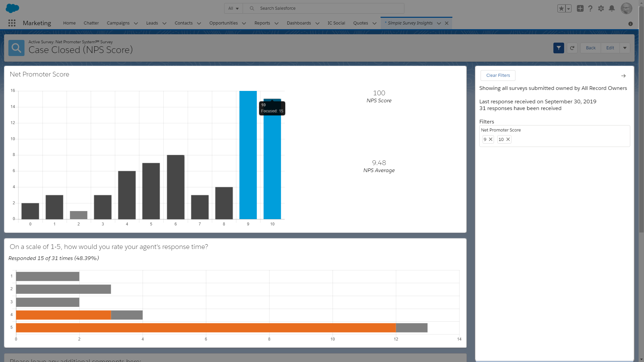
Task: Open the notifications bell
Action: point(612,8)
